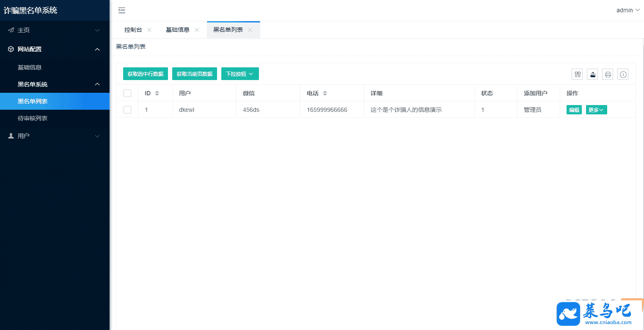Sort the table by the ID column arrows
644x330 pixels.
(x=157, y=93)
